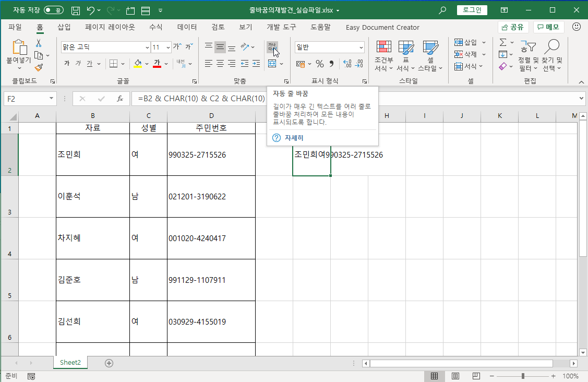Switch to the 데이터 ribbon tab
This screenshot has width=588, height=382.
[x=187, y=27]
